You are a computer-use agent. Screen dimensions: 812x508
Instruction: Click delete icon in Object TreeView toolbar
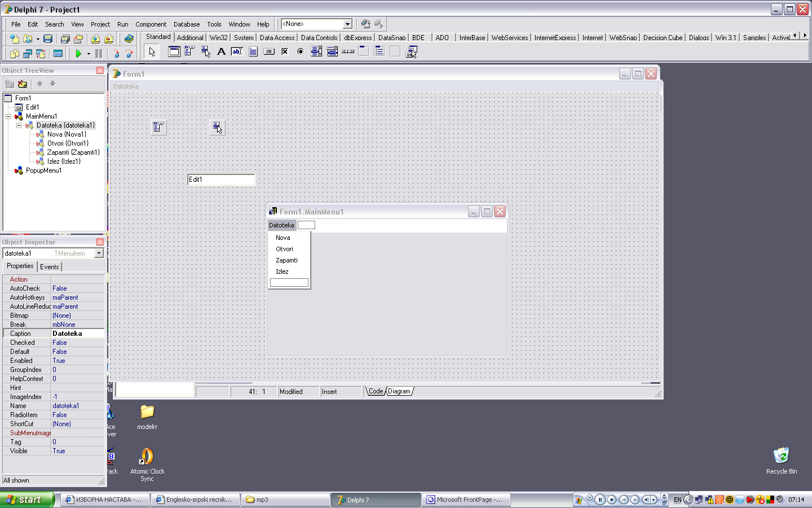tap(23, 84)
